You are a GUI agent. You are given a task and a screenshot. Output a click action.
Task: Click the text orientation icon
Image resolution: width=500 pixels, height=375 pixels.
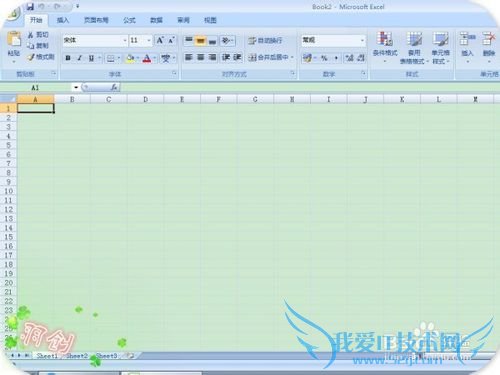pos(226,40)
